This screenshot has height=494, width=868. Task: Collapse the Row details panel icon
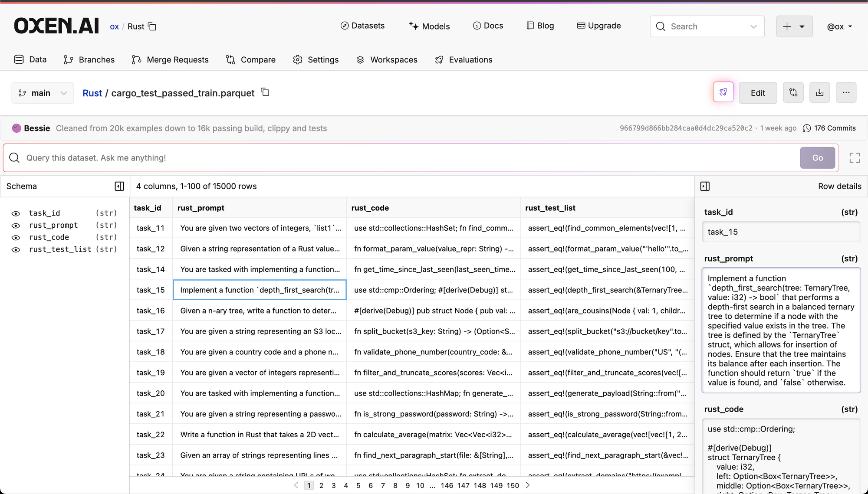(705, 186)
